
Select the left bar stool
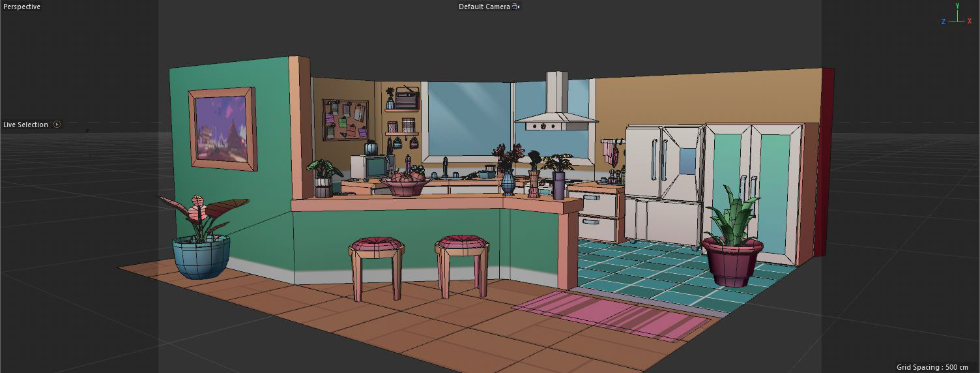pos(377,267)
